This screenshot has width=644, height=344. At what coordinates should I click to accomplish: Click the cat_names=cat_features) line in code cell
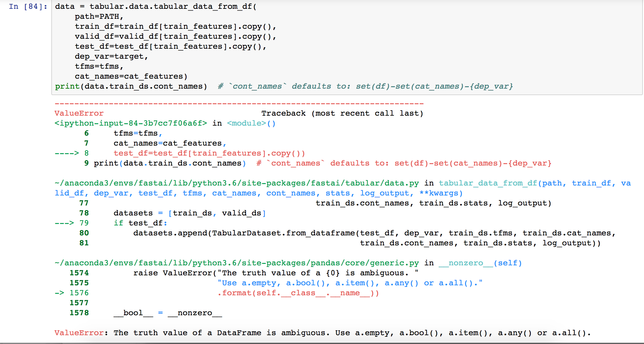tap(131, 76)
